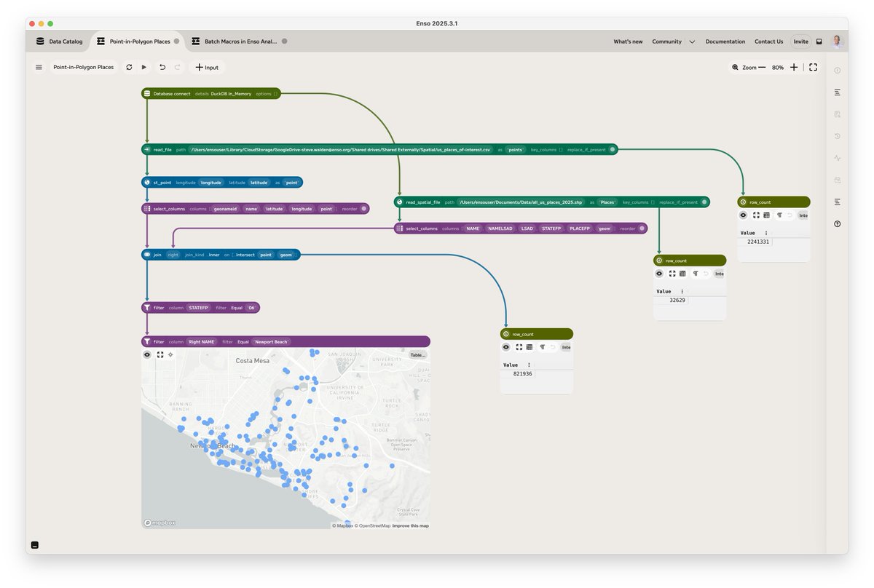Open the info panel icon in right sidebar
This screenshot has height=588, width=874.
[x=838, y=71]
